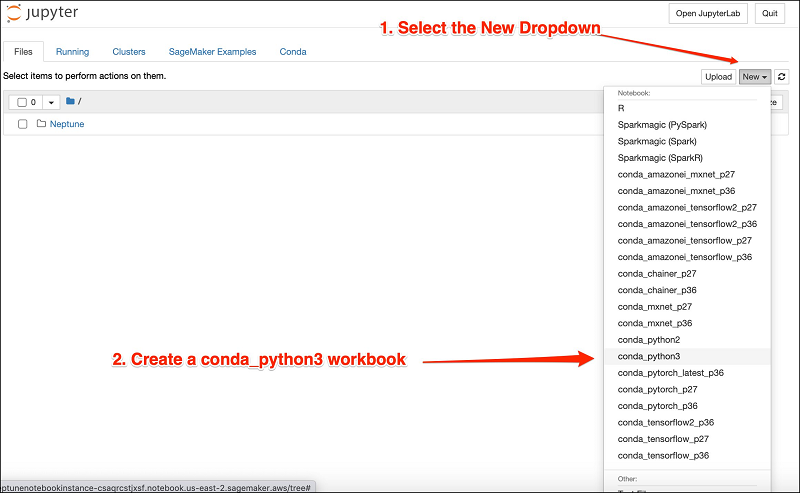800x493 pixels.
Task: Choose conda_chainer_p27 notebook
Action: pyautogui.click(x=687, y=274)
